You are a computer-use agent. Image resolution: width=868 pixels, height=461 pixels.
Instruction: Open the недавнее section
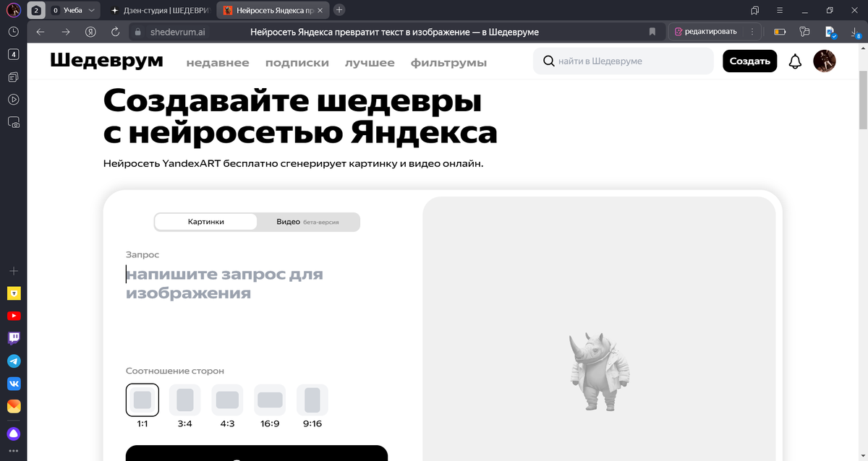pos(218,62)
